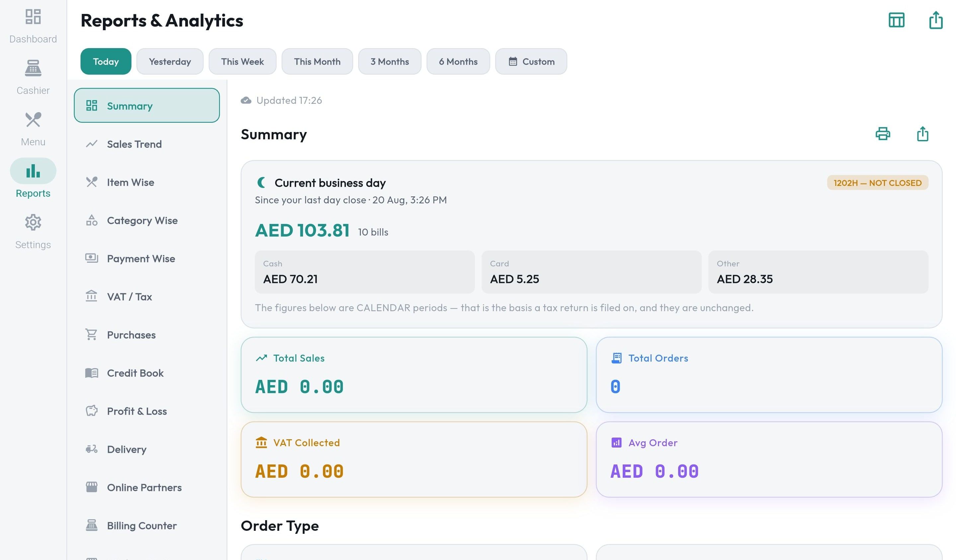Click the Total Sales trend icon
956x560 pixels.
click(x=261, y=358)
